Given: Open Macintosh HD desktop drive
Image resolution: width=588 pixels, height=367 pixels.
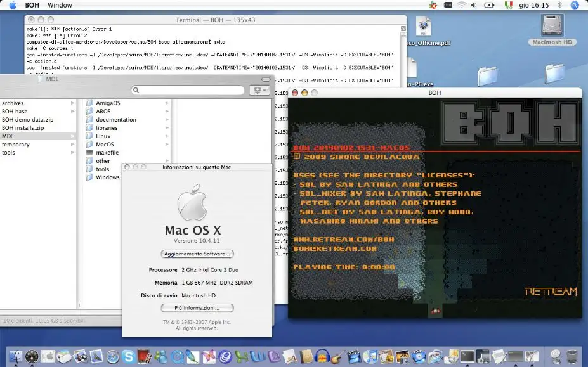Looking at the screenshot, I should (552, 30).
